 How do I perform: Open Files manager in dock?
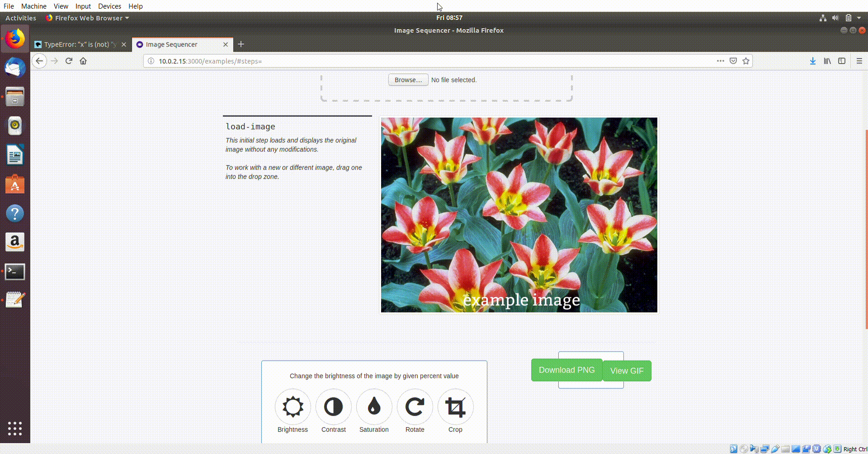[x=15, y=96]
